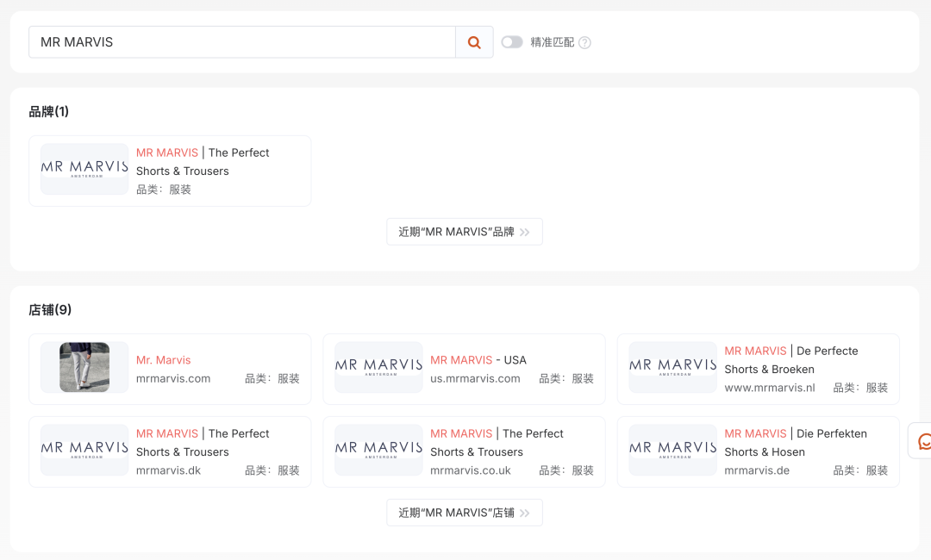Screen dimensions: 931x560
Task: Click the help question mark icon
Action: (584, 43)
